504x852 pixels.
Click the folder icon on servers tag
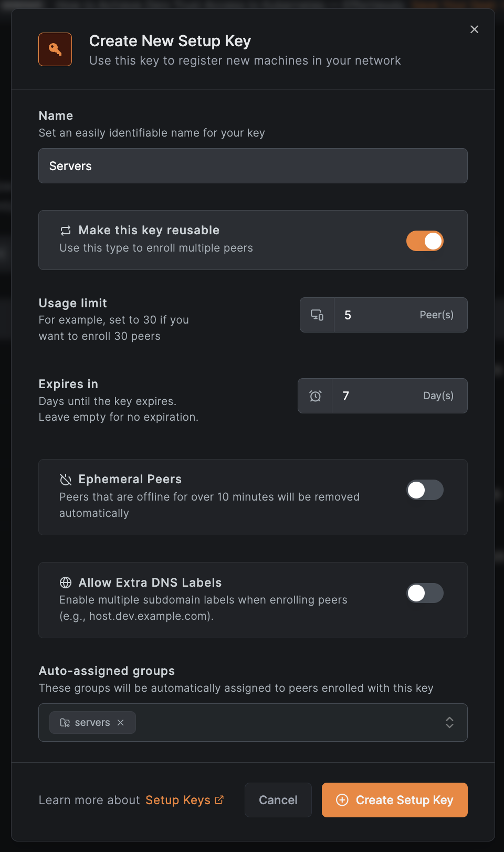pyautogui.click(x=65, y=723)
